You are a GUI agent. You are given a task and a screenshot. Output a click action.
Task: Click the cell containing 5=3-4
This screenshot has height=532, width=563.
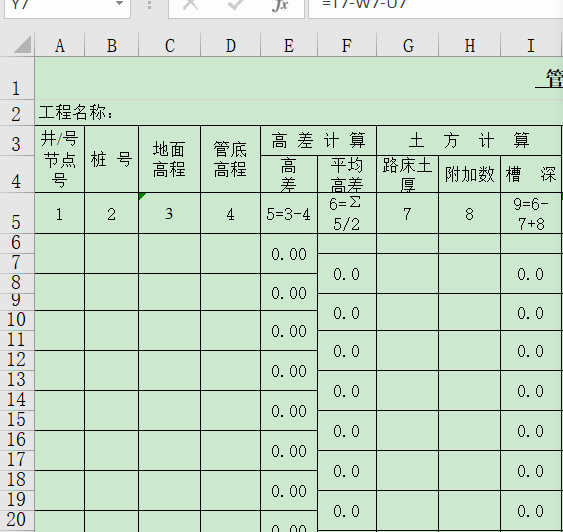coord(289,213)
